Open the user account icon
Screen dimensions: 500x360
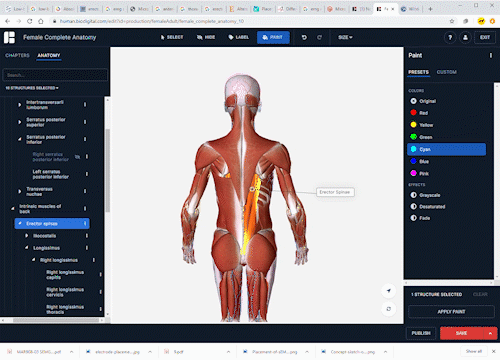pyautogui.click(x=465, y=37)
